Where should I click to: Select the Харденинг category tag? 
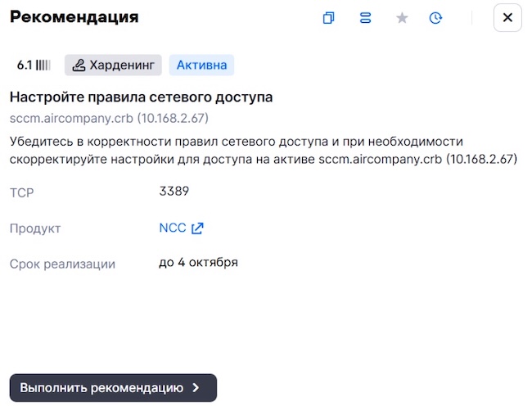[x=114, y=65]
